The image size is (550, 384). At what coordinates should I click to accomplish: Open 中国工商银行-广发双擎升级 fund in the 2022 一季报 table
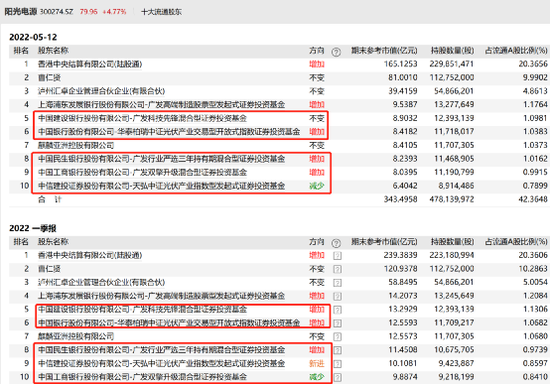142,377
